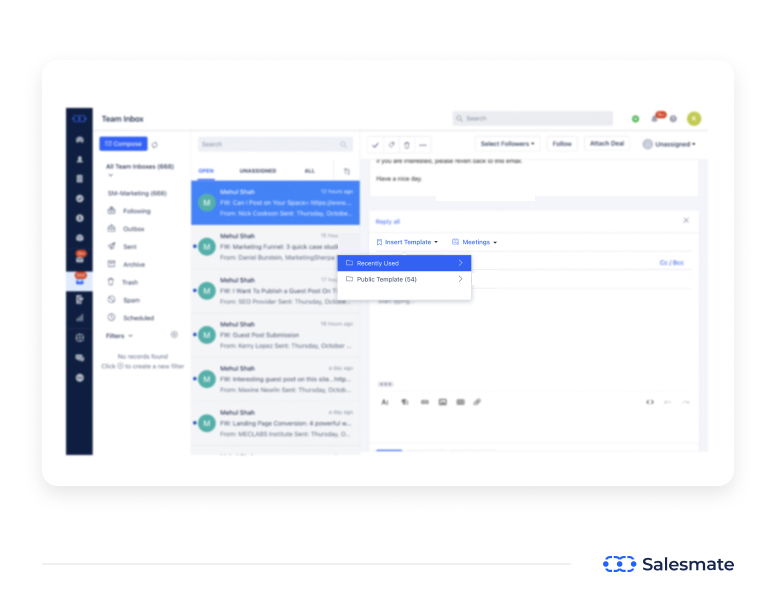The height and width of the screenshot is (612, 776).
Task: Attach file with paperclip icon
Action: [x=477, y=402]
